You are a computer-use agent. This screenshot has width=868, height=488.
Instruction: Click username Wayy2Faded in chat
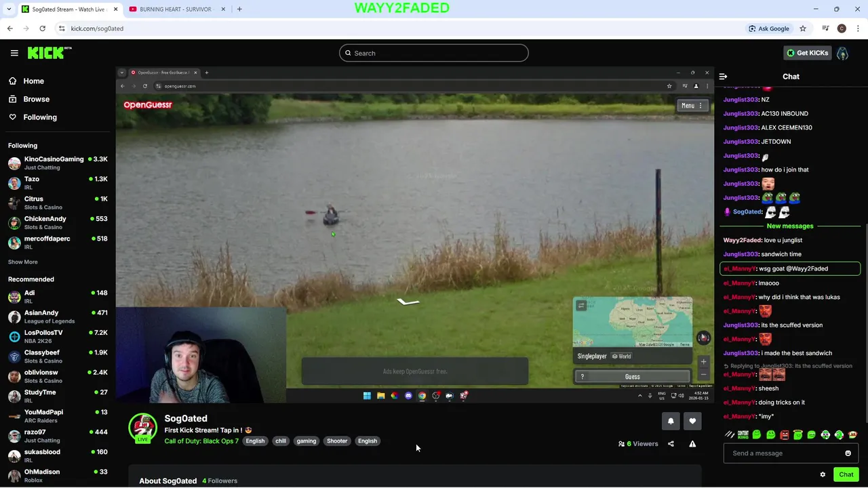[x=742, y=240]
